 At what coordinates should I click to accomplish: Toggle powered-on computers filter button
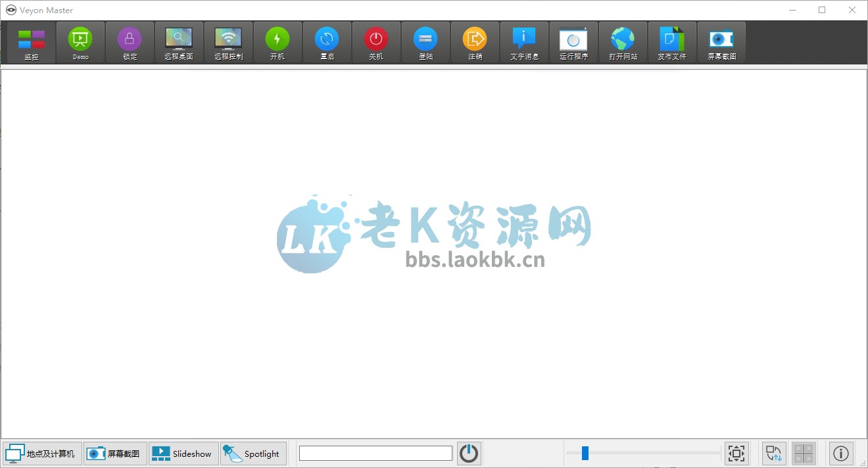click(469, 454)
